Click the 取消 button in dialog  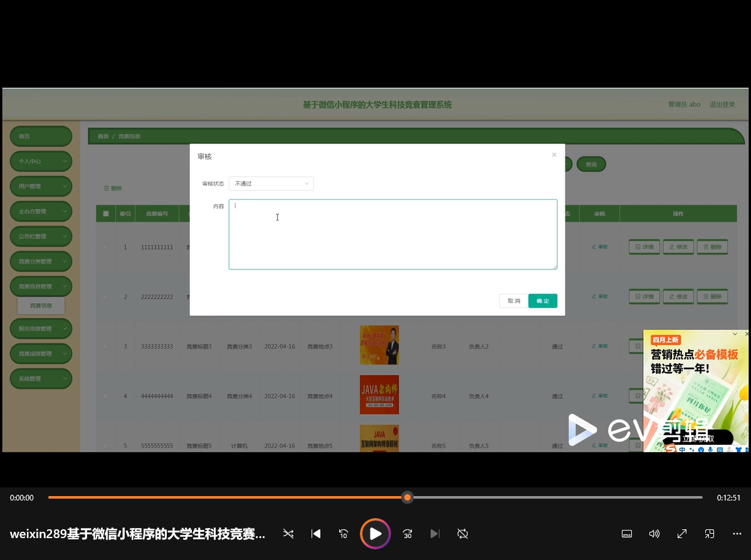click(x=513, y=301)
